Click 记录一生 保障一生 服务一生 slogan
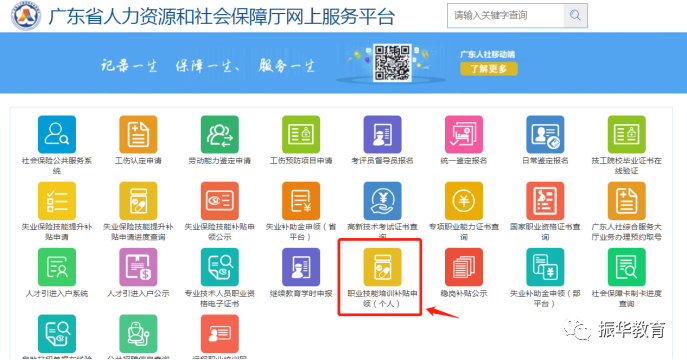The width and height of the screenshot is (687, 360). click(x=208, y=66)
